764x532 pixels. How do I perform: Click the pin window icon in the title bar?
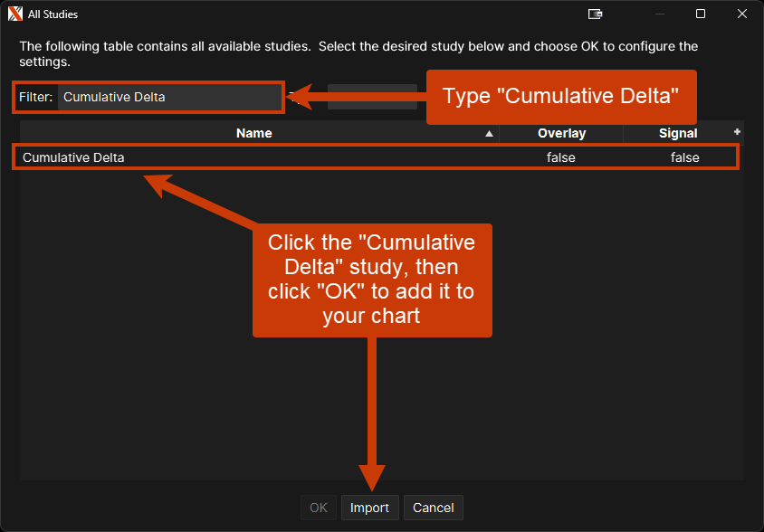click(595, 14)
